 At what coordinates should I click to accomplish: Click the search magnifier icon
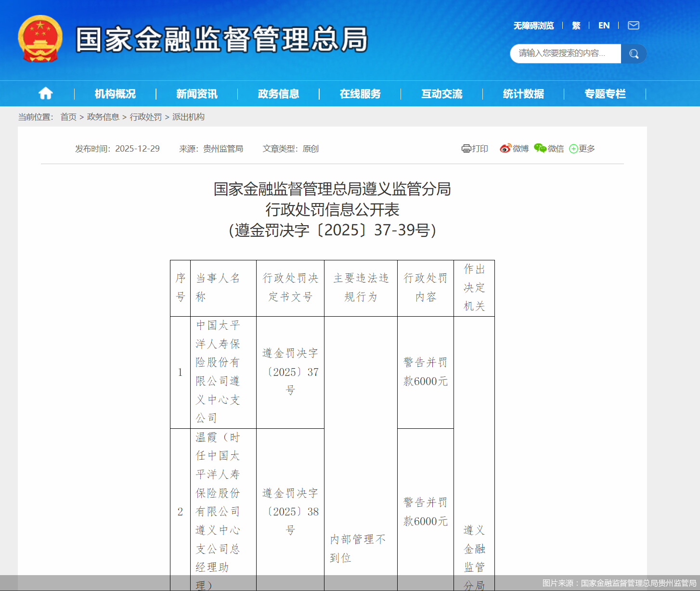pyautogui.click(x=634, y=53)
